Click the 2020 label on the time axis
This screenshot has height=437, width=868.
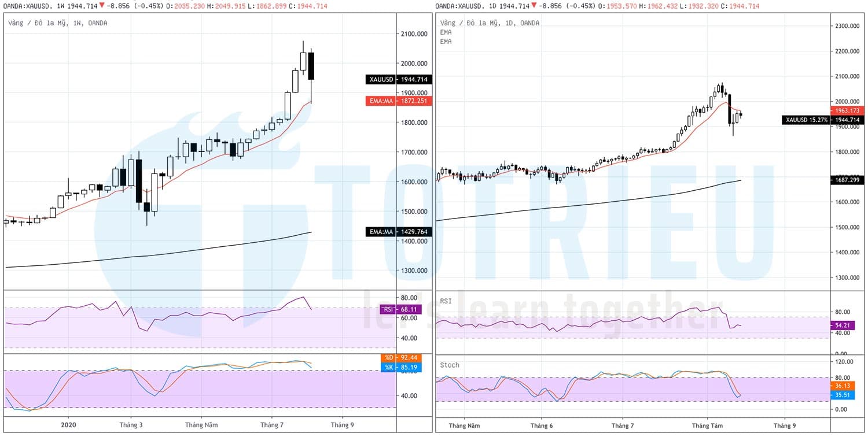68,424
